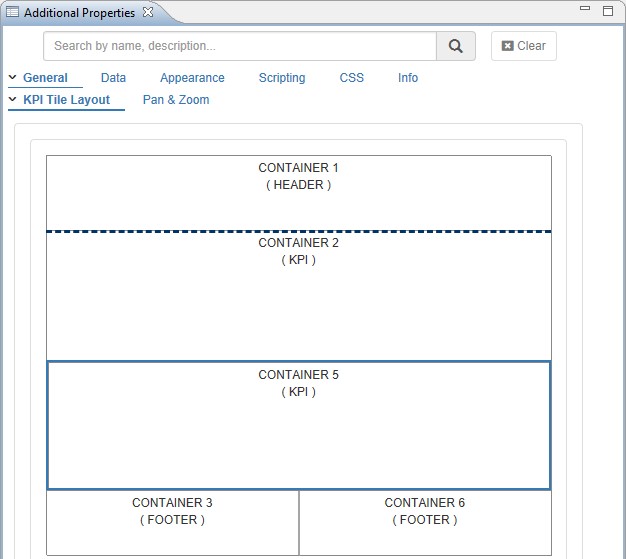Collapse the General section chevron
This screenshot has width=626, height=559.
pyautogui.click(x=13, y=78)
